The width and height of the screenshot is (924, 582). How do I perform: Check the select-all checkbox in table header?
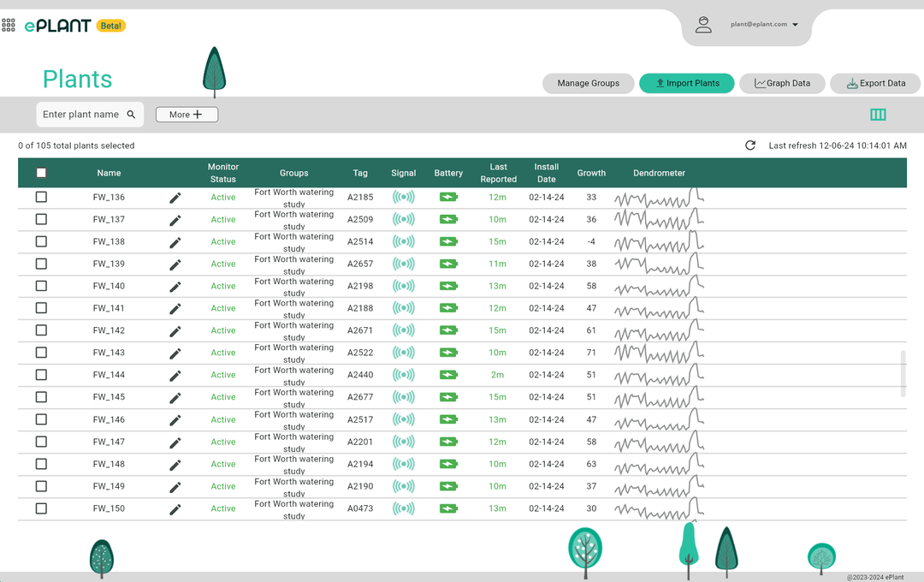pyautogui.click(x=39, y=172)
